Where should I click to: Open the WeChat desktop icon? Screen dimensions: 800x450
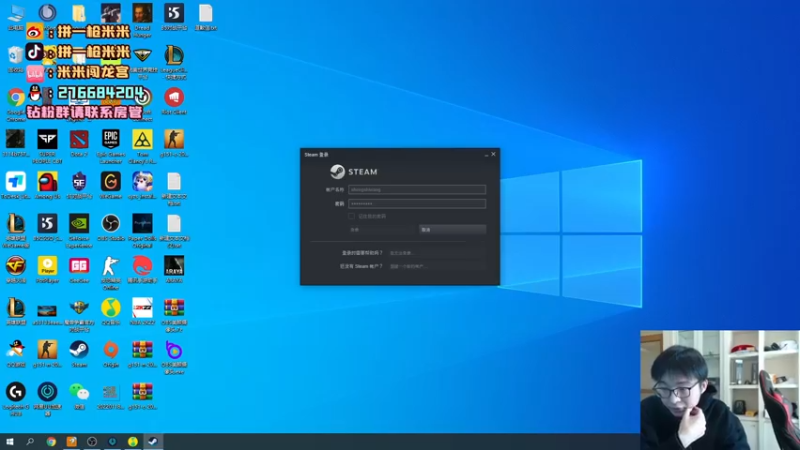point(79,392)
